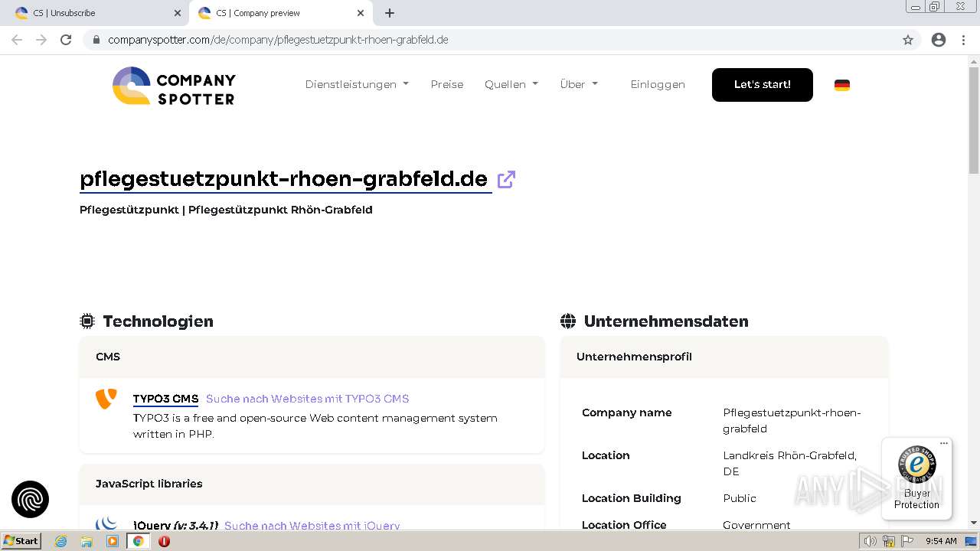Click the volume tray icon
This screenshot has height=551, width=980.
click(x=871, y=541)
